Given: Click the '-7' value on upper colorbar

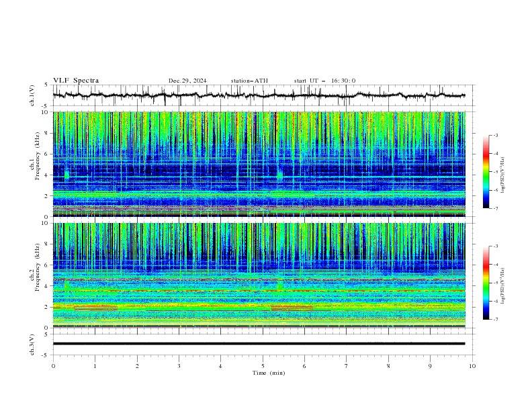Looking at the screenshot, I should tap(496, 208).
